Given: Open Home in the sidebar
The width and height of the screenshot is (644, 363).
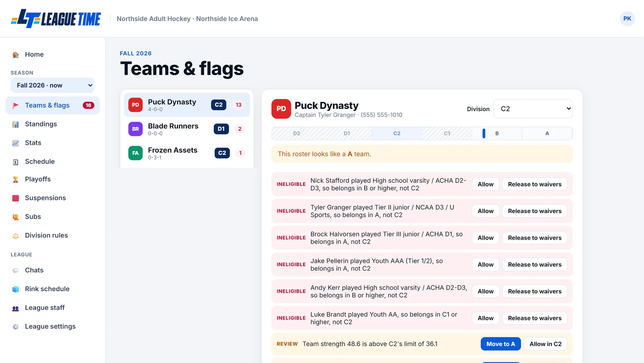Looking at the screenshot, I should coord(52,54).
